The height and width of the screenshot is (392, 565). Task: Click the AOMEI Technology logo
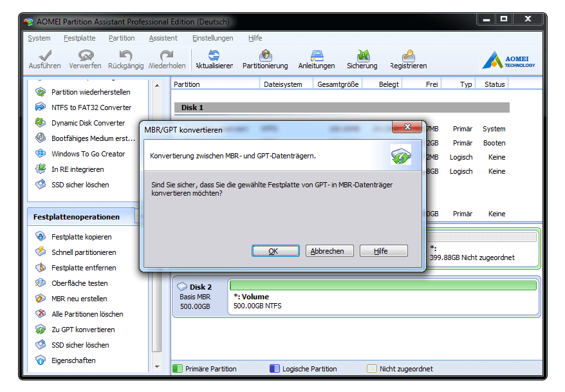509,60
